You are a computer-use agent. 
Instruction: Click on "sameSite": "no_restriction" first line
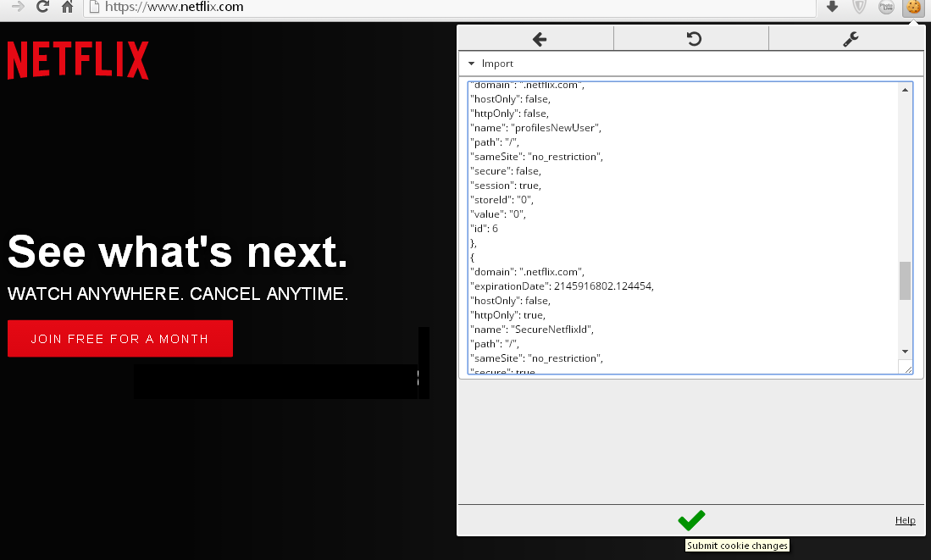(536, 157)
